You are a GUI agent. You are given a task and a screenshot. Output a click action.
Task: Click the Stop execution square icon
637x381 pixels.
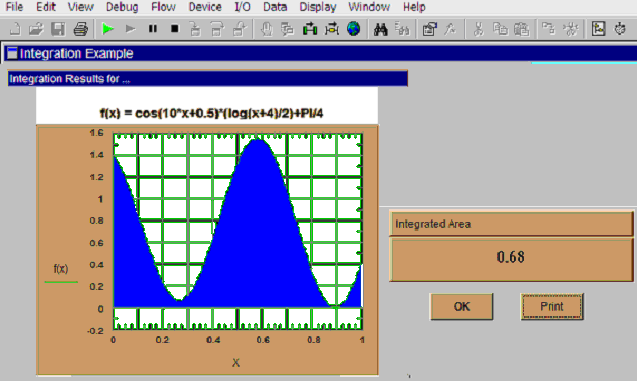[x=175, y=29]
